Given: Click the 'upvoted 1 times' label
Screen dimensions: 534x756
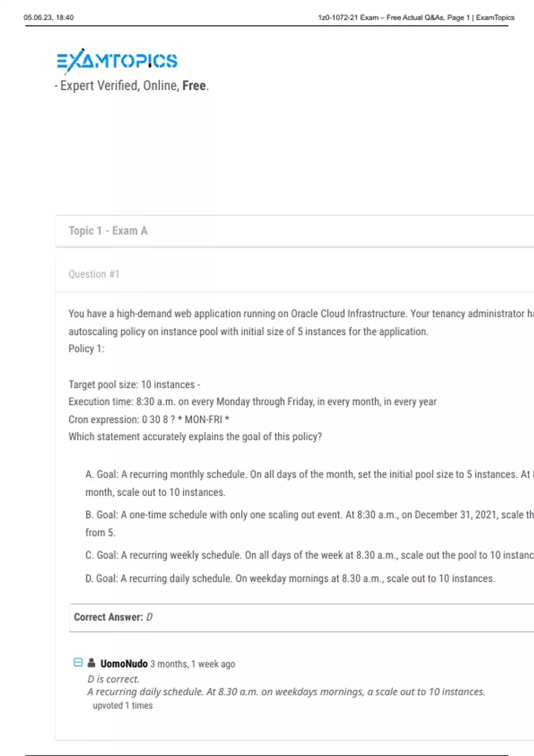Looking at the screenshot, I should [123, 705].
